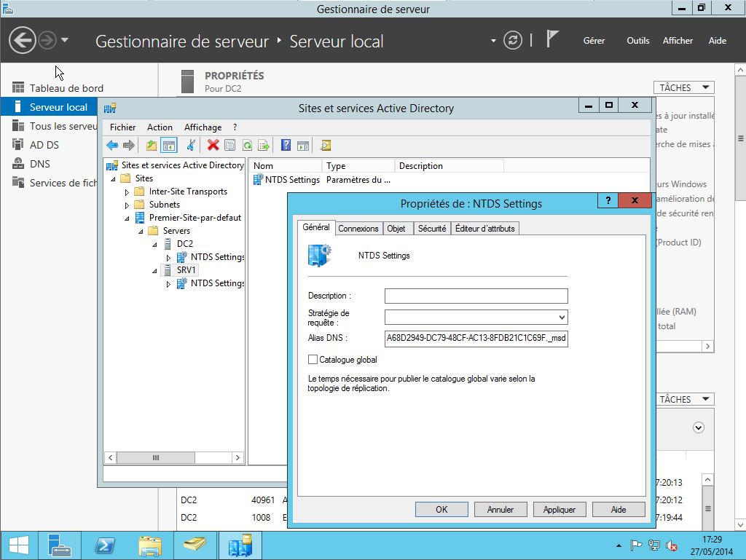Click the Export list toolbar icon
The image size is (746, 560).
pyautogui.click(x=264, y=146)
